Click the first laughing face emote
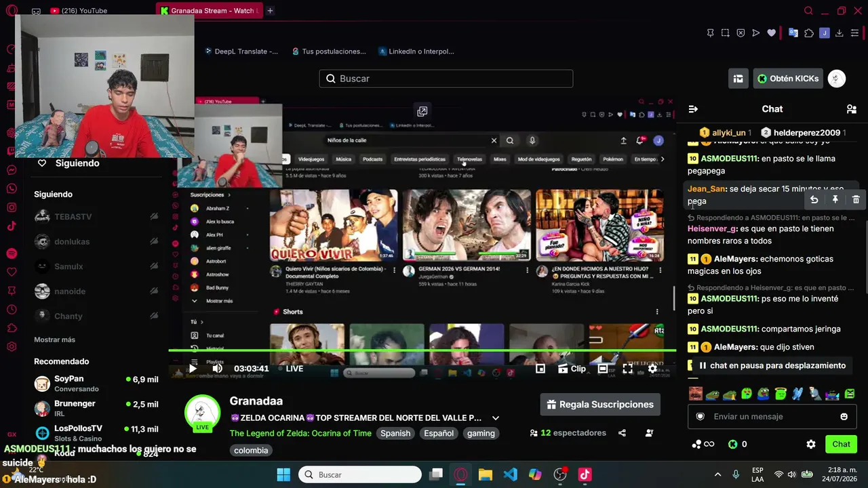This screenshot has height=488, width=868. pyautogui.click(x=696, y=394)
